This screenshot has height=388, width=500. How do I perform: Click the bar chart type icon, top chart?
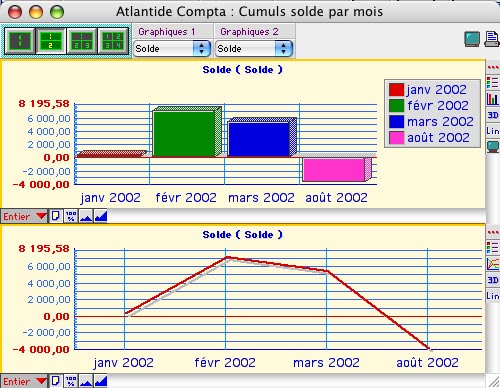tap(493, 99)
